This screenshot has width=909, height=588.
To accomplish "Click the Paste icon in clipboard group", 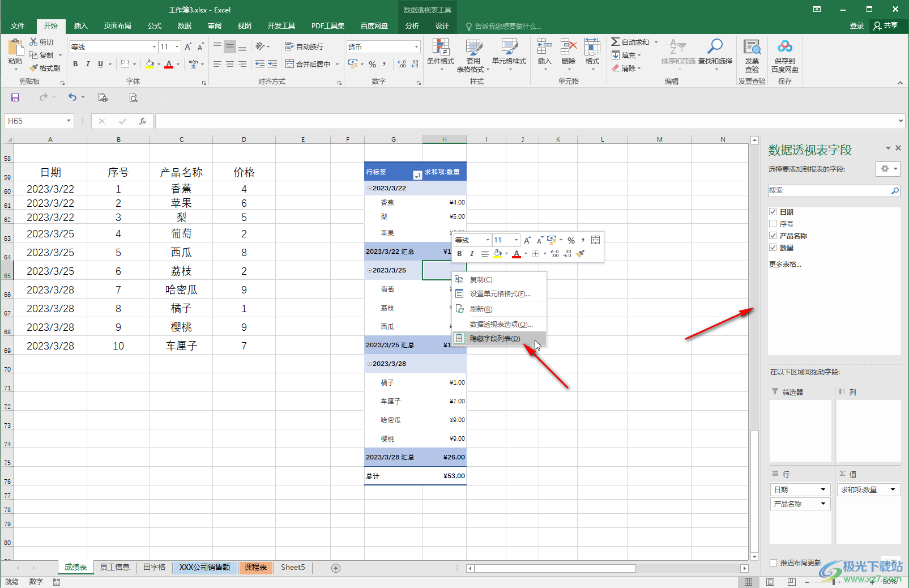I will (15, 47).
